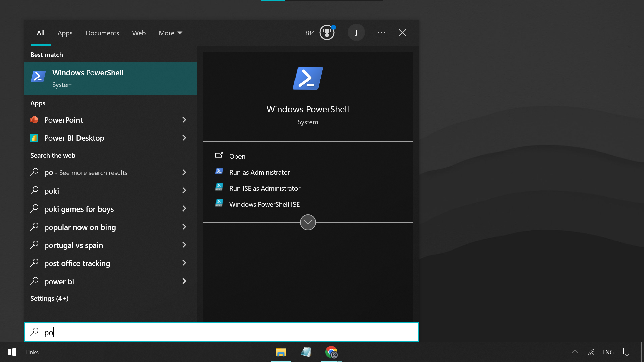This screenshot has width=644, height=362.
Task: Open the three-dot options menu
Action: coord(381,33)
